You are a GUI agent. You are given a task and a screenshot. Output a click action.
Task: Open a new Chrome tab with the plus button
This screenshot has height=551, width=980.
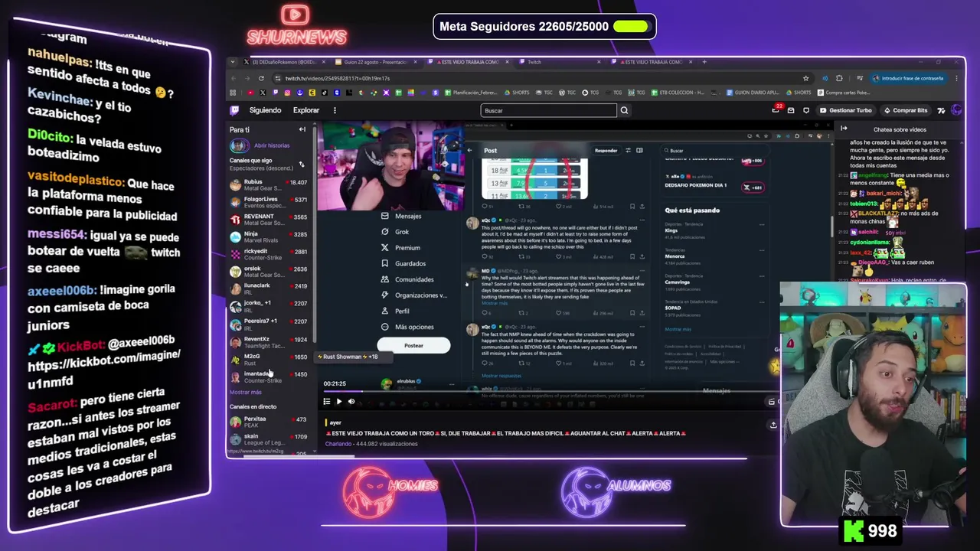(x=704, y=62)
